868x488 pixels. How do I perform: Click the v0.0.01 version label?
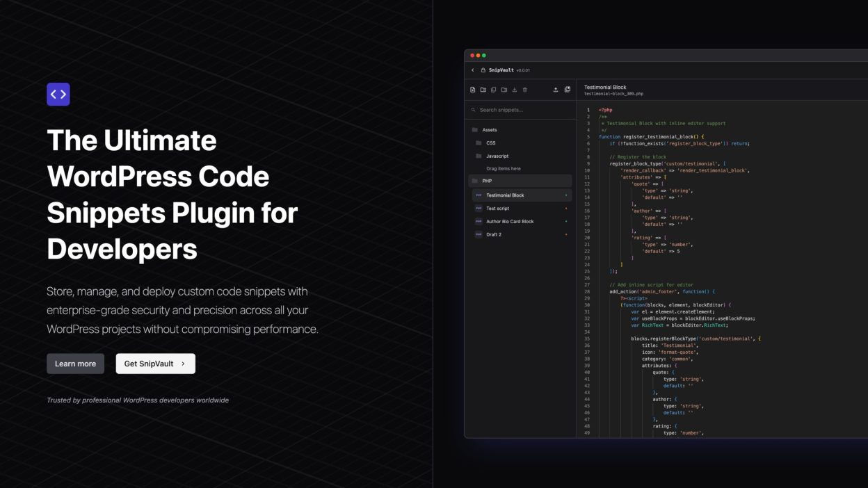(x=523, y=70)
